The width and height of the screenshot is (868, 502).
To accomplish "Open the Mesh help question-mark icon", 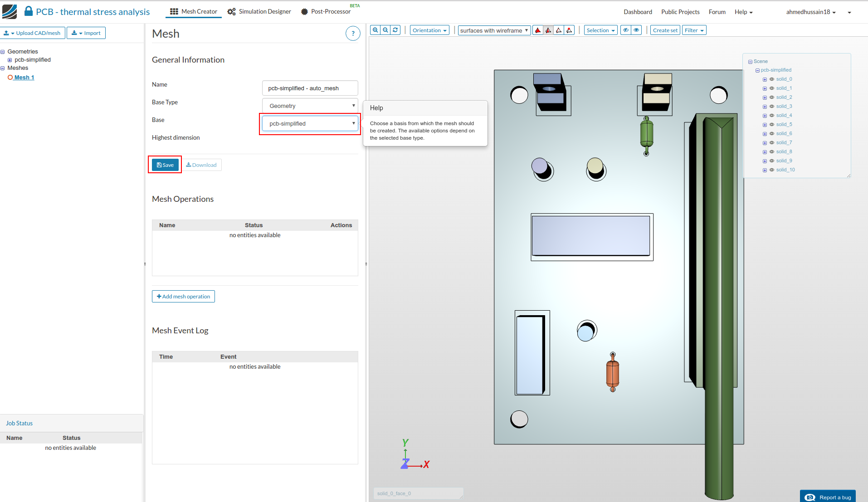I will [353, 34].
